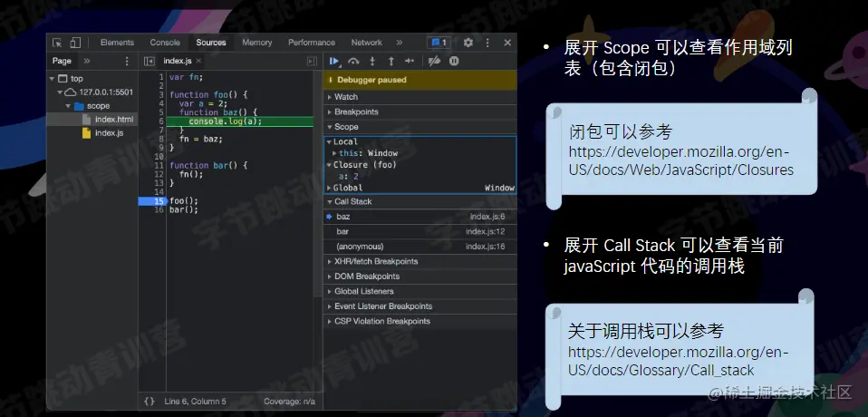Step into the next function call
The height and width of the screenshot is (417, 868).
tap(372, 61)
